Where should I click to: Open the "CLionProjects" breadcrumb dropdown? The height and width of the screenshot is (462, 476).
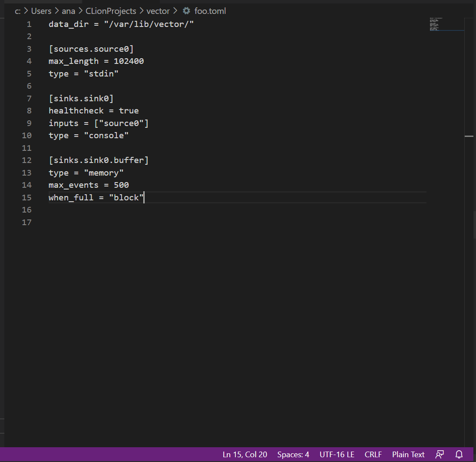click(111, 11)
